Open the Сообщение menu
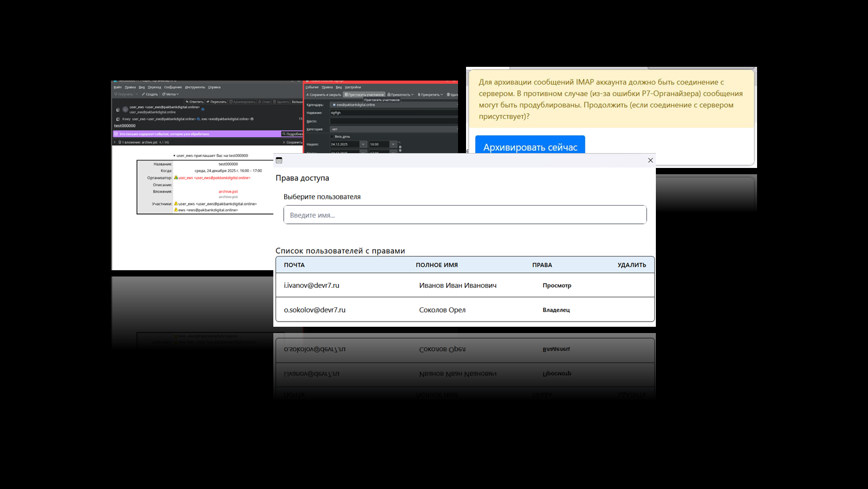Image resolution: width=868 pixels, height=489 pixels. pos(173,87)
